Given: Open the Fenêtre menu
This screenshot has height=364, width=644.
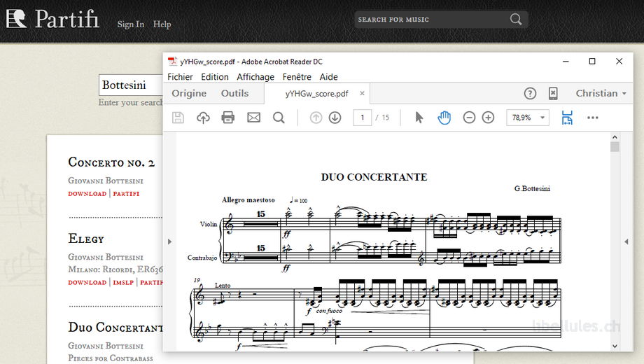Looking at the screenshot, I should pos(297,77).
